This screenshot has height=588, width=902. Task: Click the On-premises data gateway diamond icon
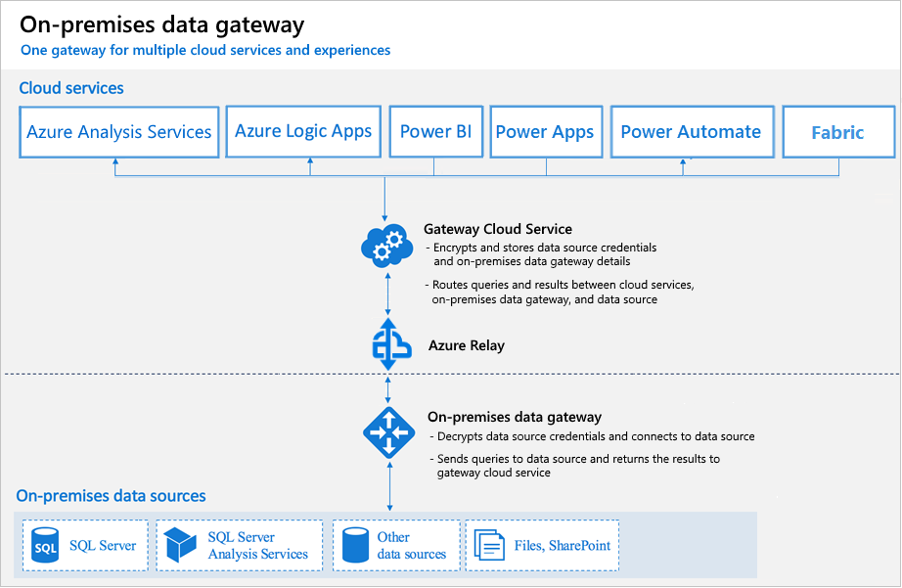point(388,431)
